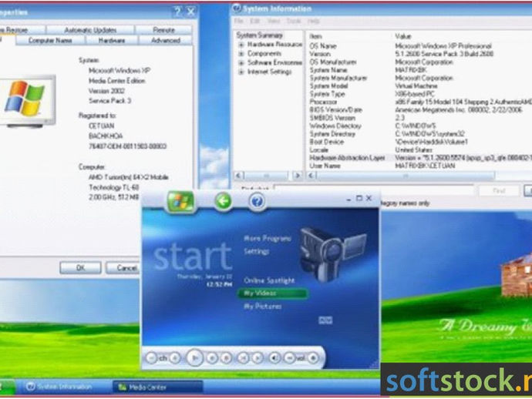Screen dimensions: 532x399
Task: Select the Boot Device row
Action: pos(420,142)
